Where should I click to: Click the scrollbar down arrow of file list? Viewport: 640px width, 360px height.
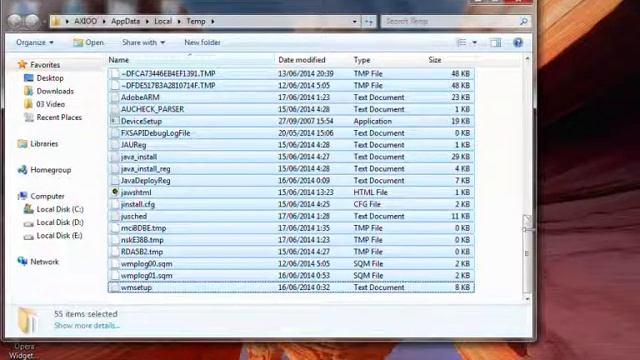point(527,298)
